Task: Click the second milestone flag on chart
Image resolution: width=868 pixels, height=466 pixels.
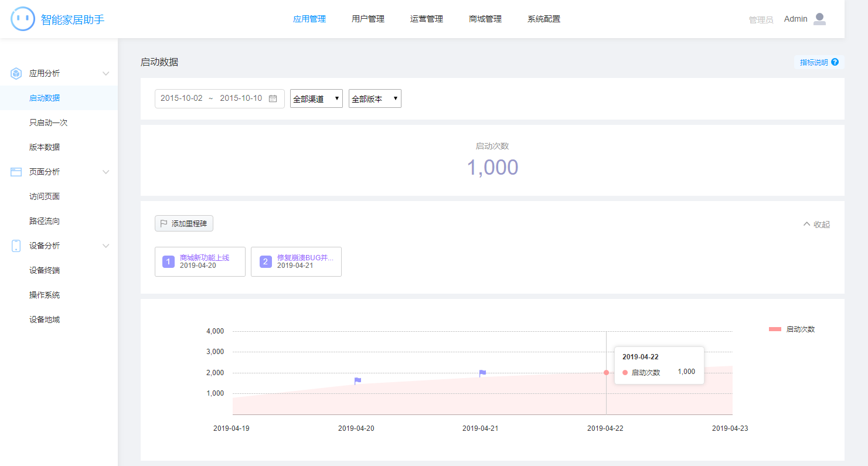Action: pyautogui.click(x=482, y=373)
